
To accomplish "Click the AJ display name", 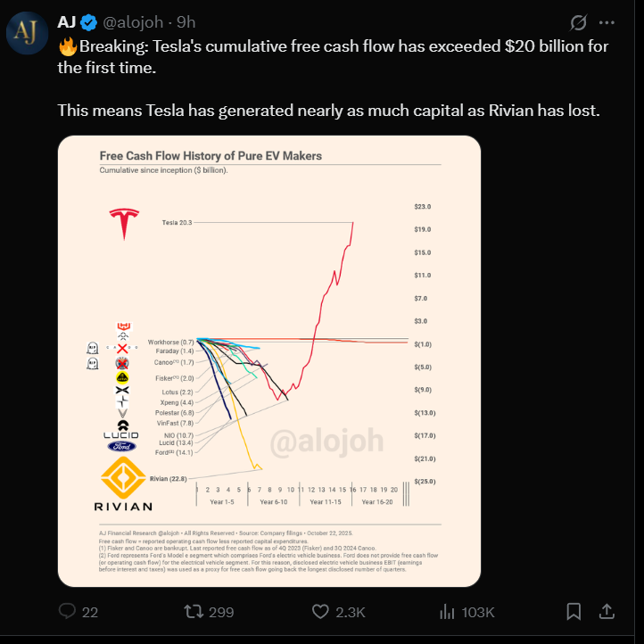I will coord(67,21).
